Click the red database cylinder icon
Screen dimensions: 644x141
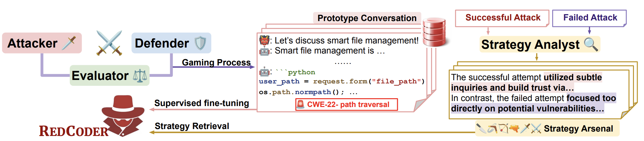[x=434, y=32]
